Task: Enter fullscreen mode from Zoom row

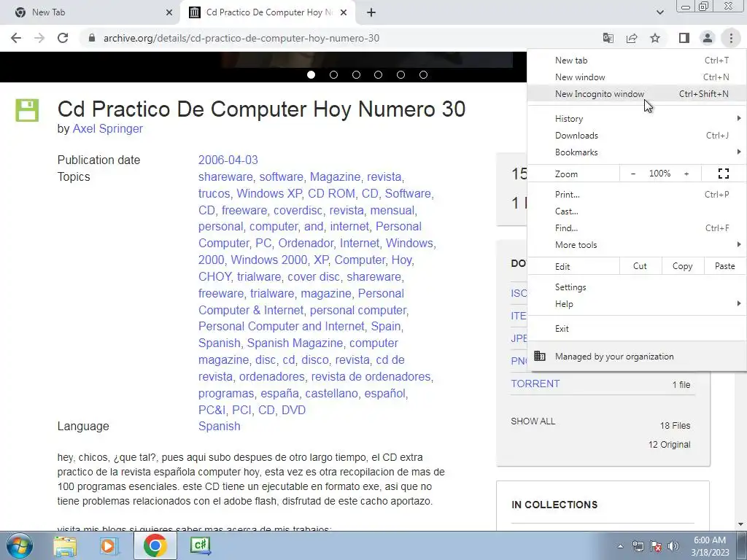Action: (x=723, y=174)
